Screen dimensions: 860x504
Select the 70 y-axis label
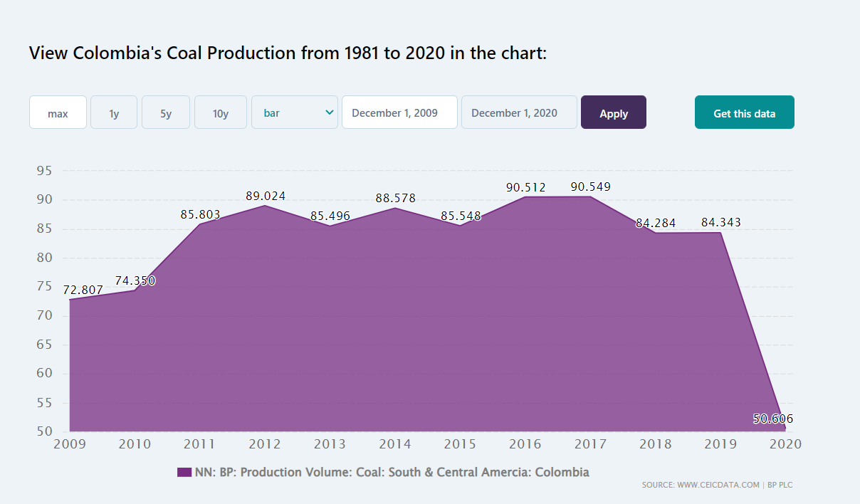pyautogui.click(x=45, y=315)
